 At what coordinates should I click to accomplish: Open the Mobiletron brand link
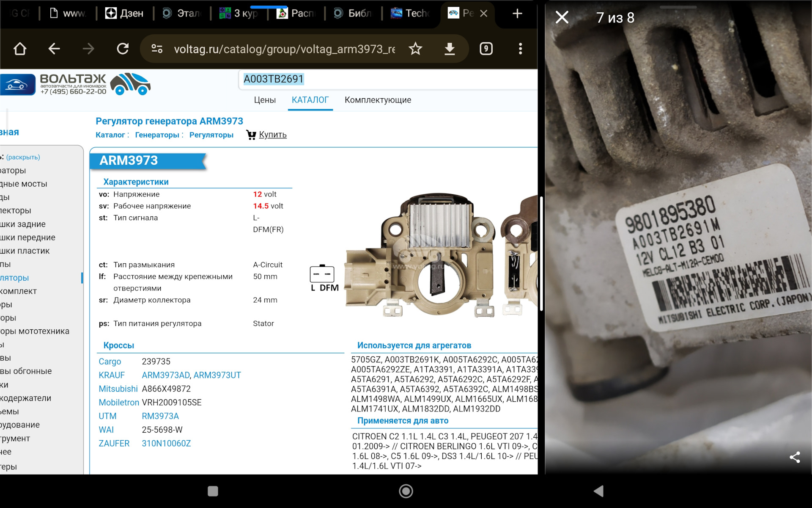click(x=119, y=402)
